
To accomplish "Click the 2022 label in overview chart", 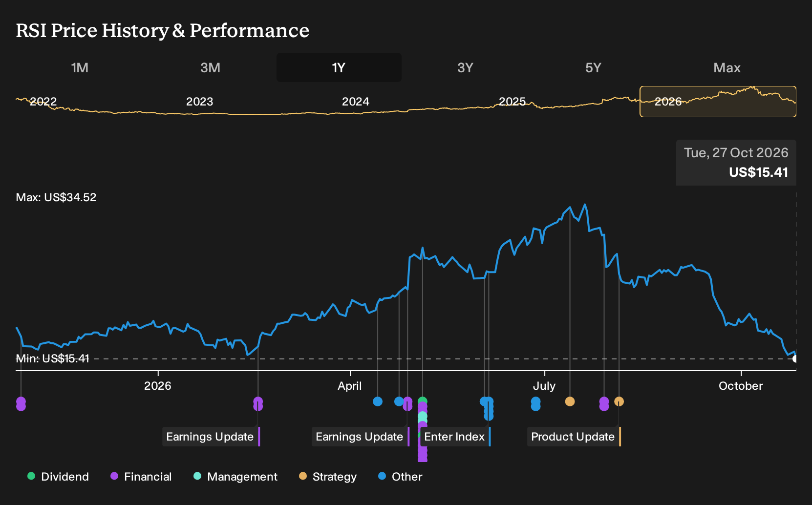I will click(43, 102).
